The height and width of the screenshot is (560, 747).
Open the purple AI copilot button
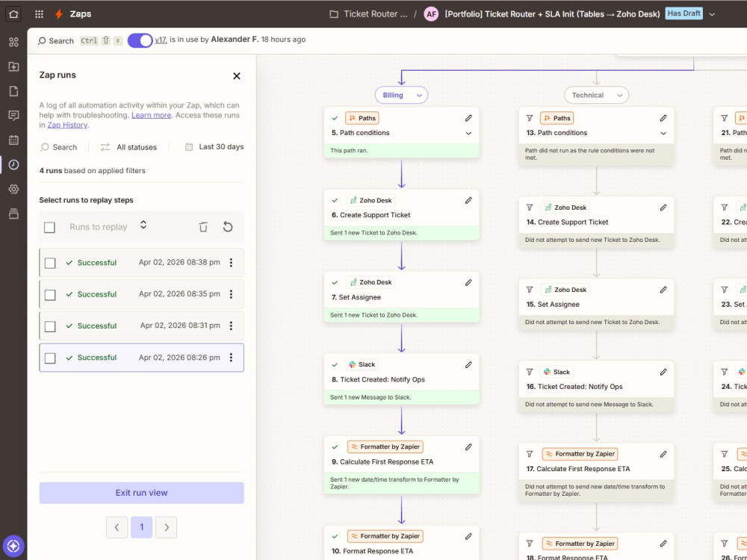point(13,546)
